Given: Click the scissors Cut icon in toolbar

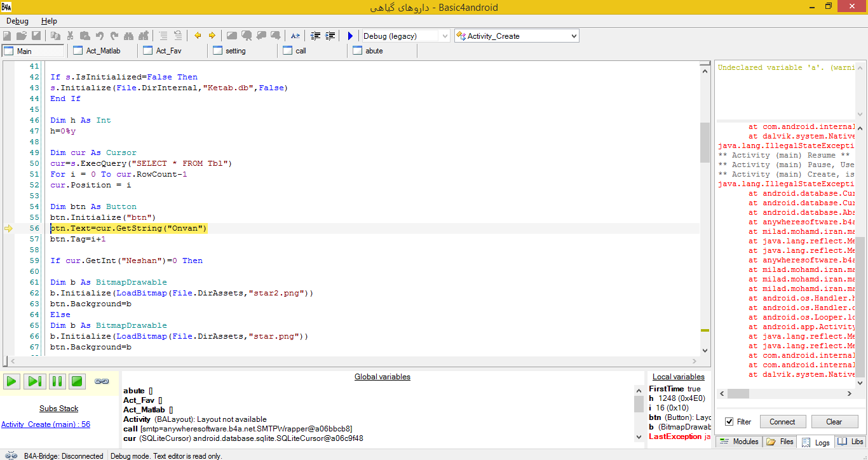Looking at the screenshot, I should [x=70, y=36].
